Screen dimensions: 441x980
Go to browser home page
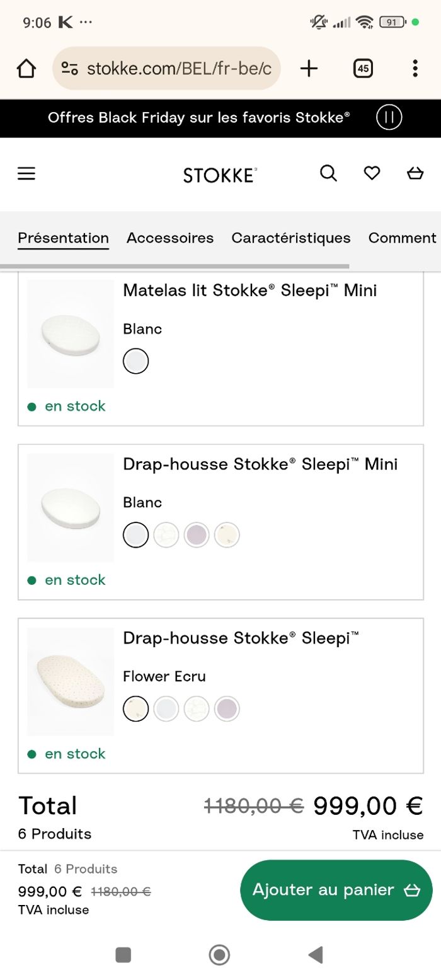coord(26,68)
